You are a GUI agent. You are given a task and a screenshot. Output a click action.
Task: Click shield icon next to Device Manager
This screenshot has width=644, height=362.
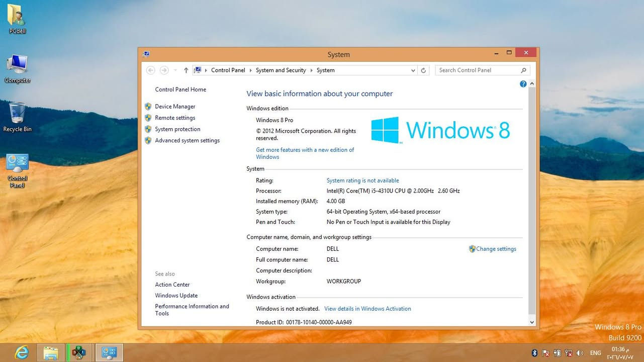(x=148, y=107)
